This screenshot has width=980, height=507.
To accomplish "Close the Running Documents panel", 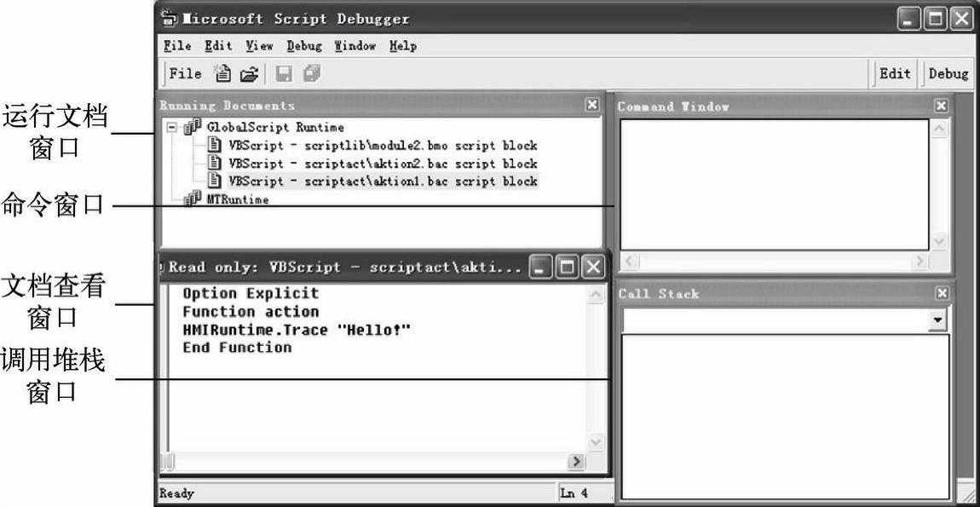I will [x=591, y=105].
